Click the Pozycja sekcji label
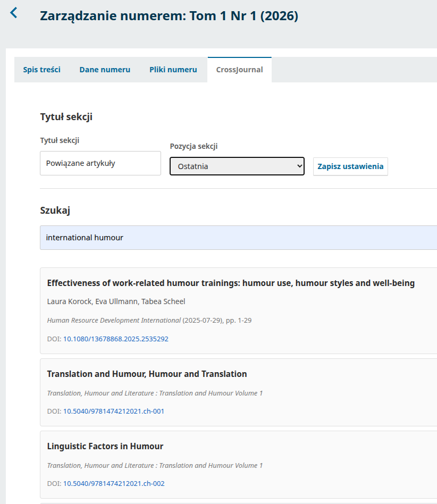The height and width of the screenshot is (504, 437). (x=194, y=146)
